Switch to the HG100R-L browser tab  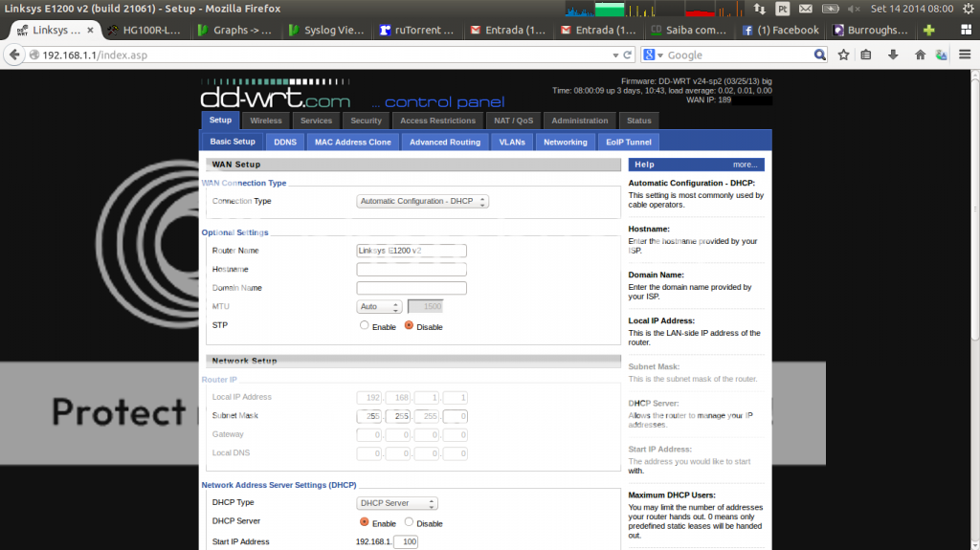(x=145, y=30)
